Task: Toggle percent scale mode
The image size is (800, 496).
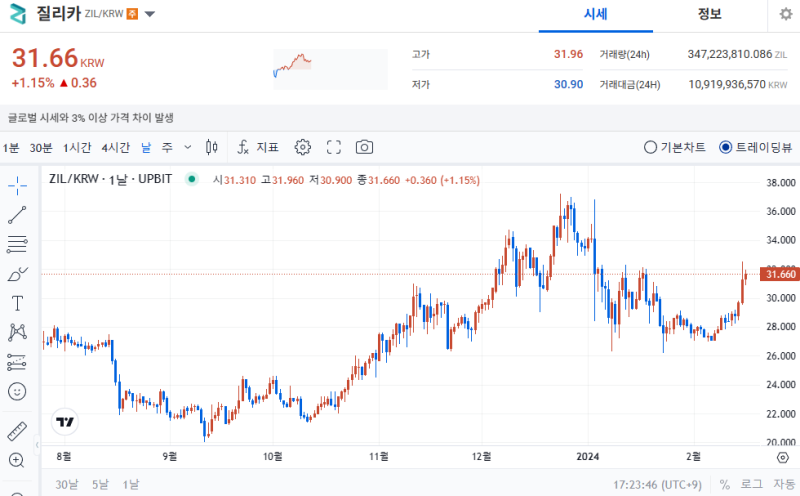Action: tap(724, 484)
